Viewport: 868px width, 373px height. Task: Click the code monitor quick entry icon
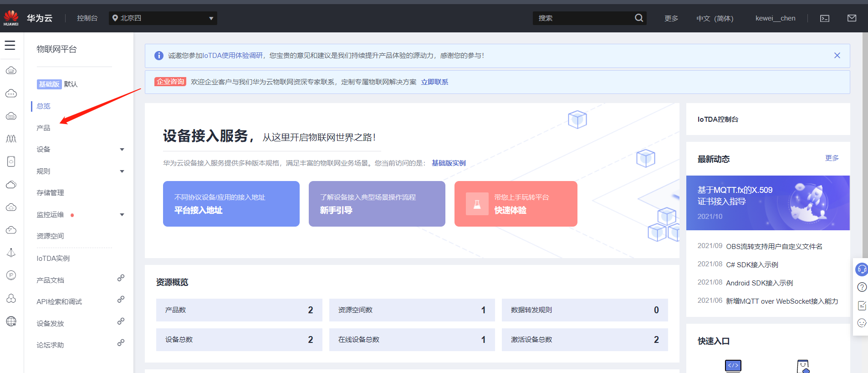pyautogui.click(x=733, y=366)
